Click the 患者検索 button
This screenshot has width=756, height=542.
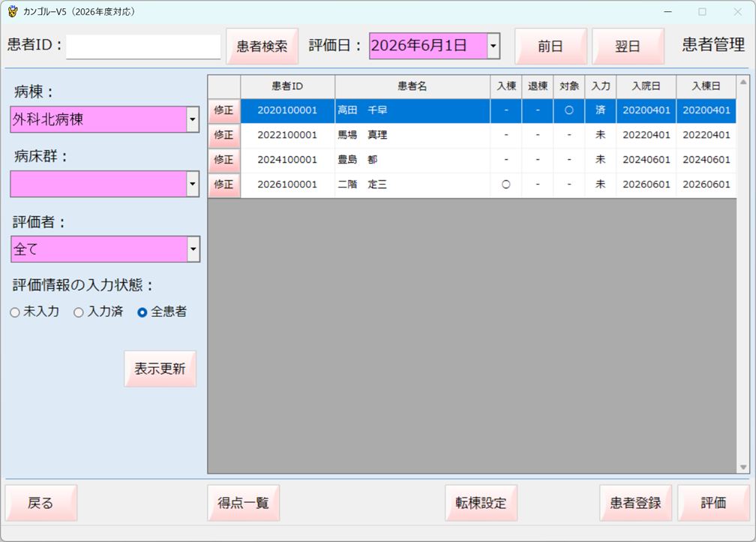tap(262, 46)
